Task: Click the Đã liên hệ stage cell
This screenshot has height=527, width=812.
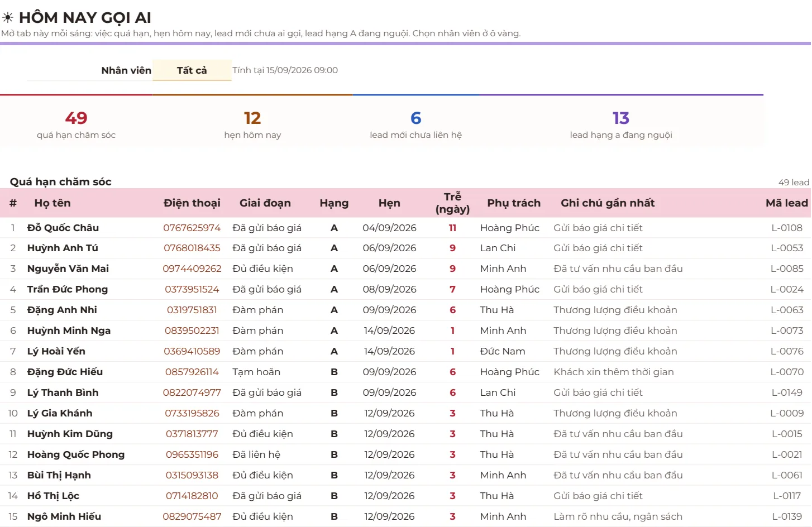Action: tap(256, 454)
